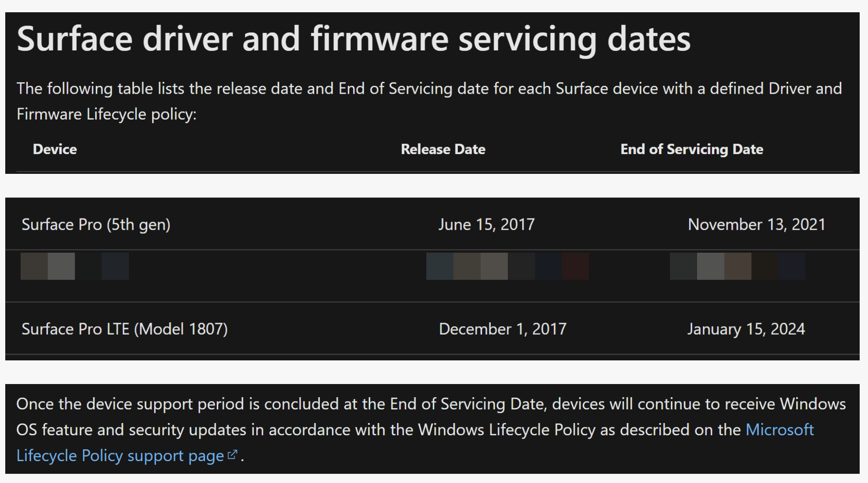Click the blurred end of servicing date
This screenshot has width=868, height=483.
tap(737, 266)
